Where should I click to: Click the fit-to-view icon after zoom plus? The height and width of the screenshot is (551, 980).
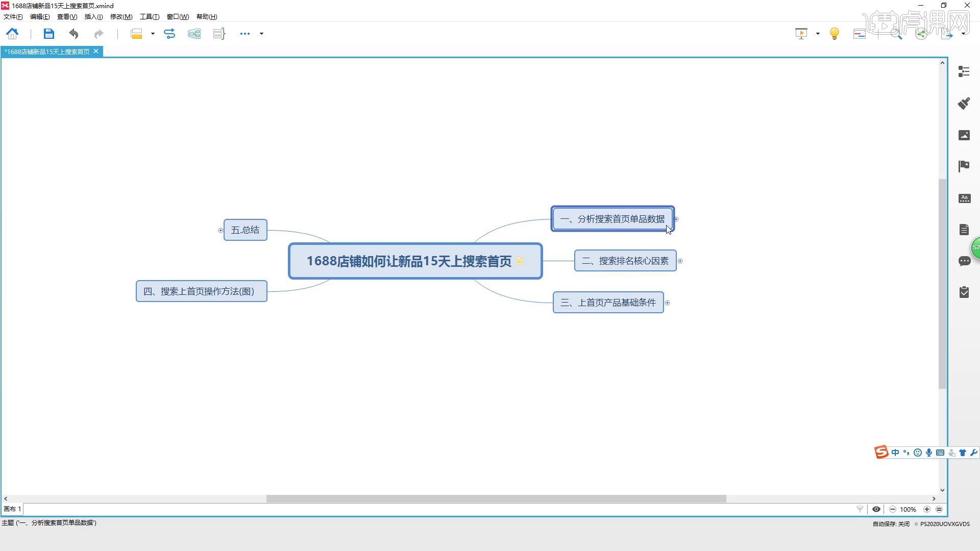(939, 509)
